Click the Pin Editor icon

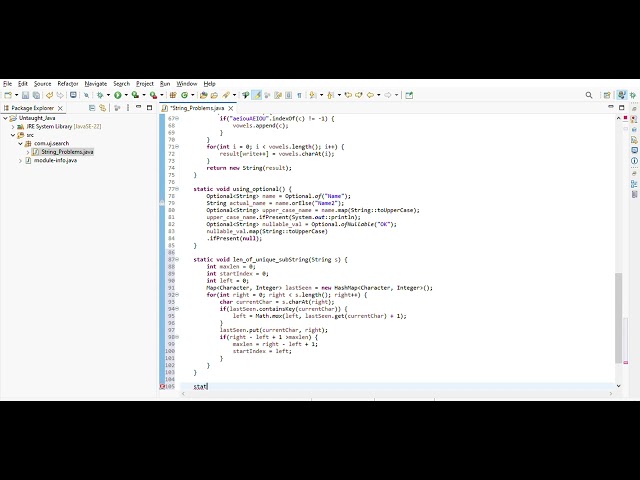pos(409,95)
